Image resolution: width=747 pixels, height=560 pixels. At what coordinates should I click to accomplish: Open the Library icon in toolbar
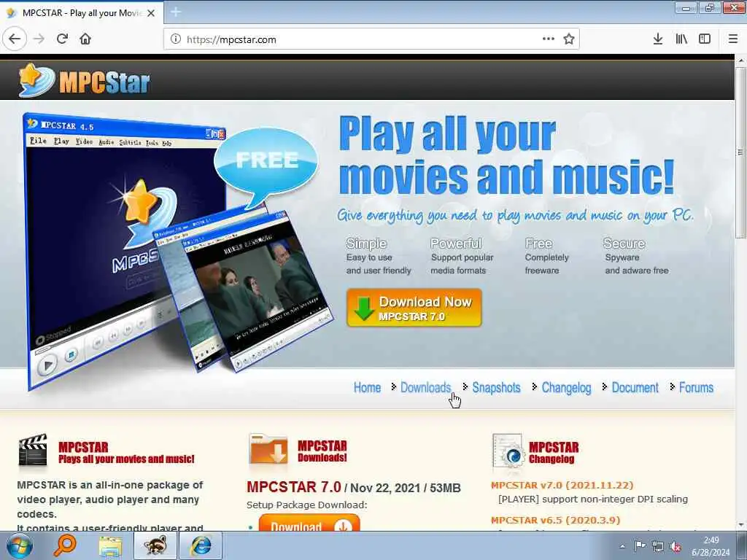[x=681, y=39]
